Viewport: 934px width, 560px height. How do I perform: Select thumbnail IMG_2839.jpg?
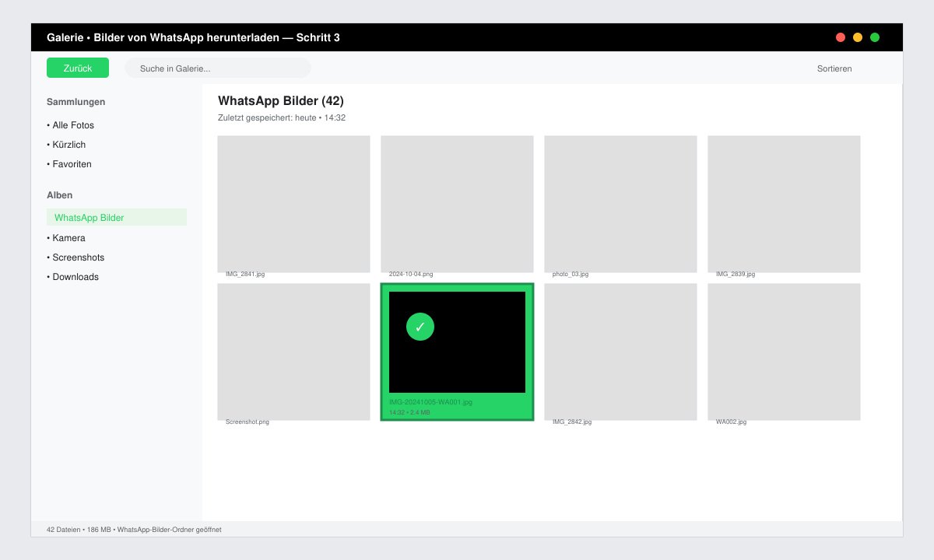point(784,204)
